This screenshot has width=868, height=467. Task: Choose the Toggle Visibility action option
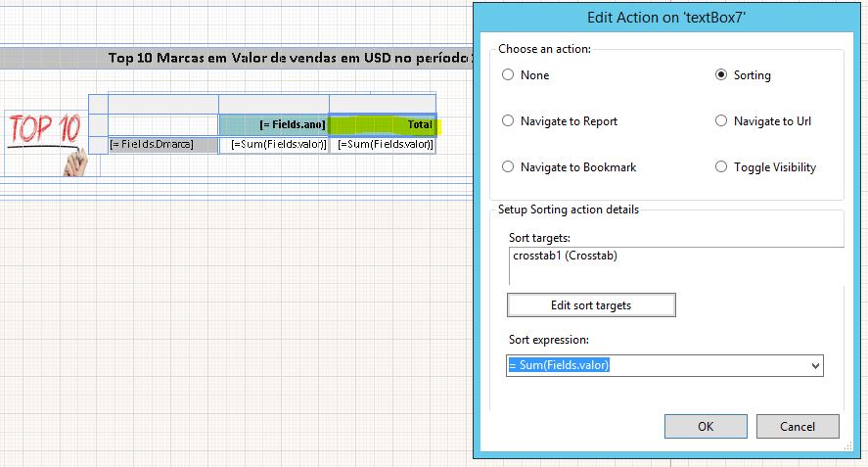tap(721, 167)
